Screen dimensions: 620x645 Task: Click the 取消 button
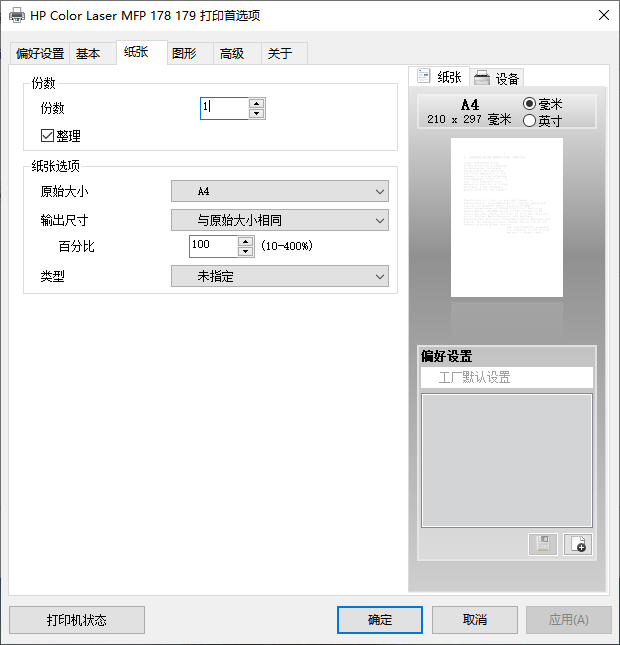(x=475, y=619)
